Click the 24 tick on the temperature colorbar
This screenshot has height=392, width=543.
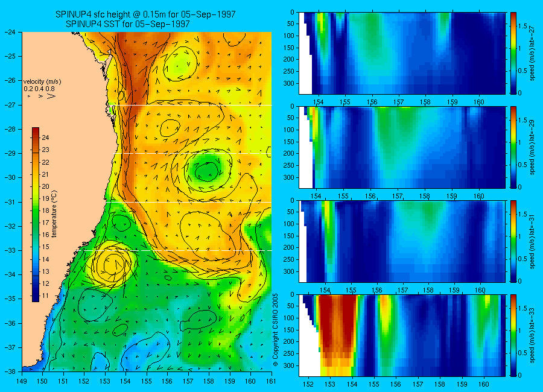45,138
